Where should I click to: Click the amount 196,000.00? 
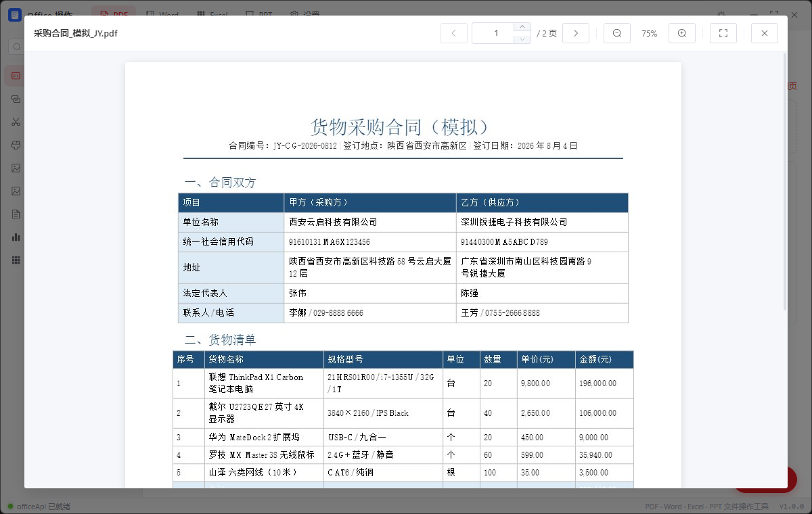click(x=598, y=383)
